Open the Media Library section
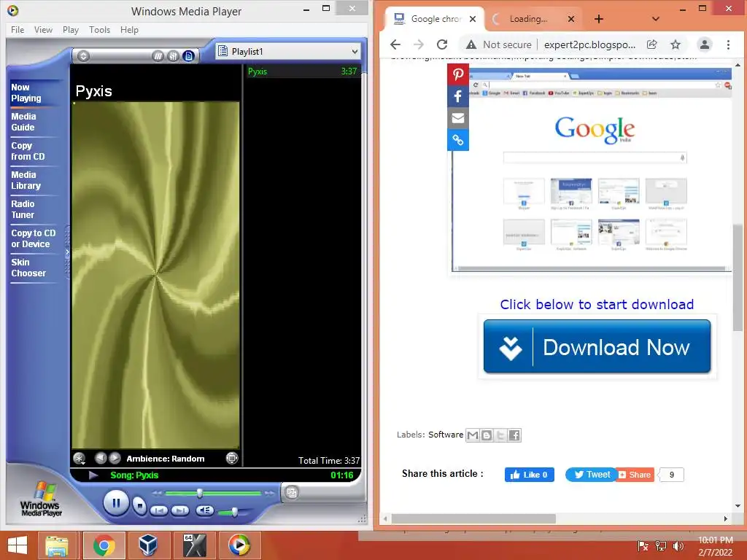This screenshot has height=560, width=747. point(26,180)
